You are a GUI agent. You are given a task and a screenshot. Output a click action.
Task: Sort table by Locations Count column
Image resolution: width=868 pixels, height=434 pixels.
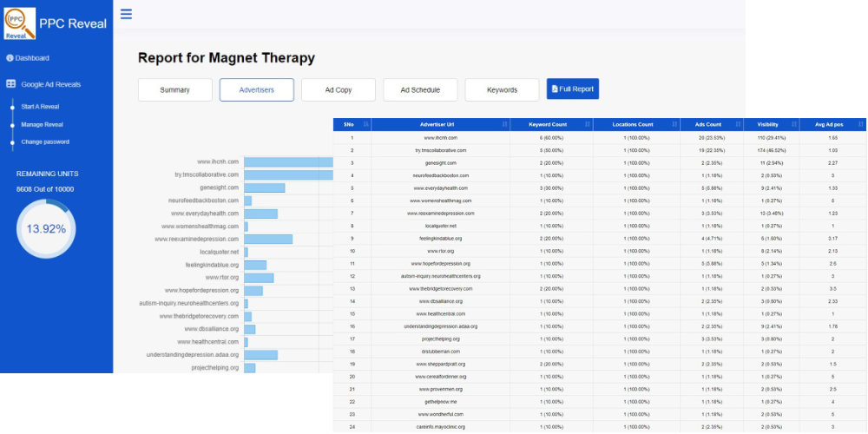tap(635, 125)
